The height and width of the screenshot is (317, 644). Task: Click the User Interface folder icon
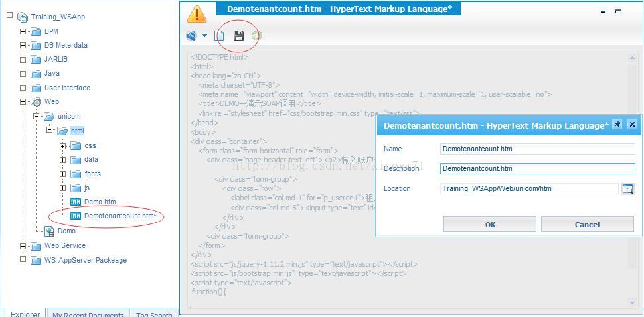(36, 88)
